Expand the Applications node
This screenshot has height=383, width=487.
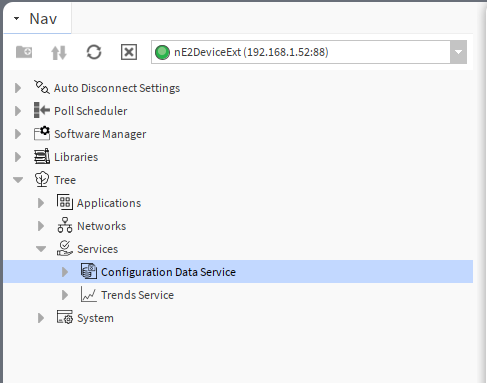pos(41,203)
